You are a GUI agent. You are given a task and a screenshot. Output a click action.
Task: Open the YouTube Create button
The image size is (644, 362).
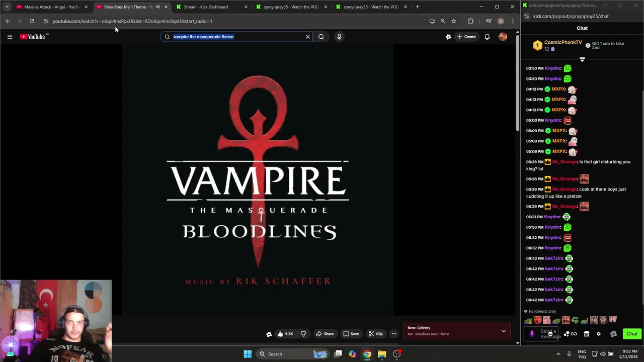coord(466,37)
